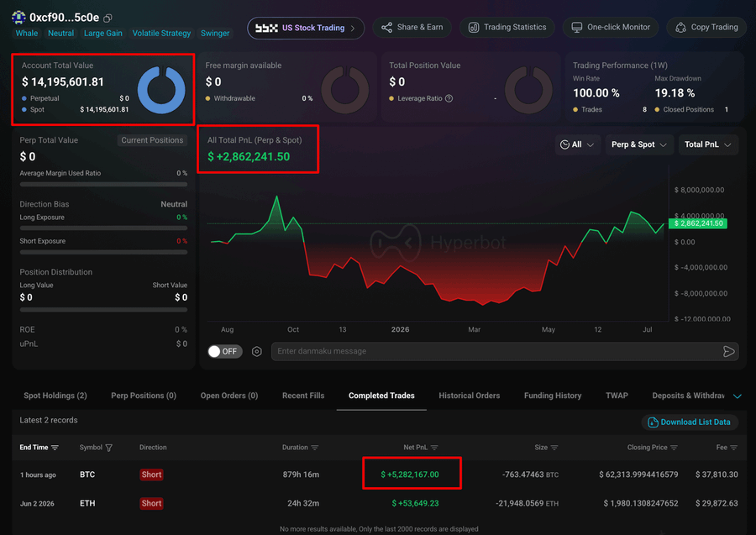Select the Completed Trades tab
This screenshot has height=535, width=756.
click(x=381, y=396)
